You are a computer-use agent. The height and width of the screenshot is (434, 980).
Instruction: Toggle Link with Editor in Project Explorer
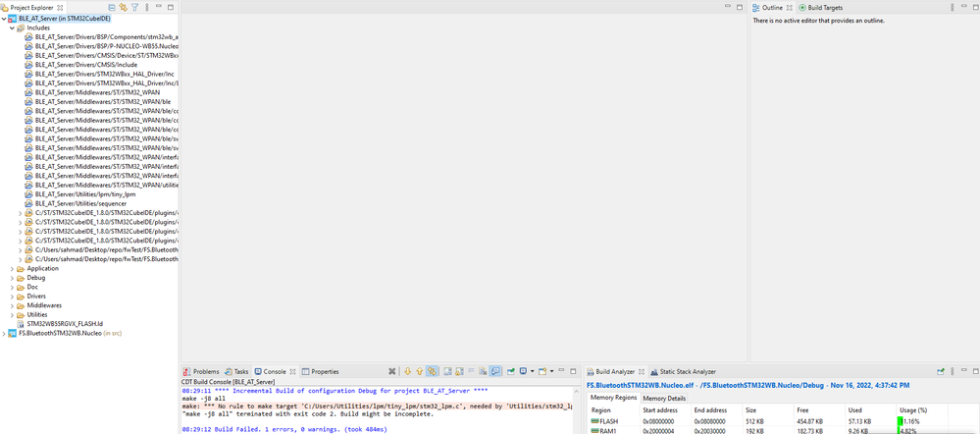pyautogui.click(x=124, y=8)
